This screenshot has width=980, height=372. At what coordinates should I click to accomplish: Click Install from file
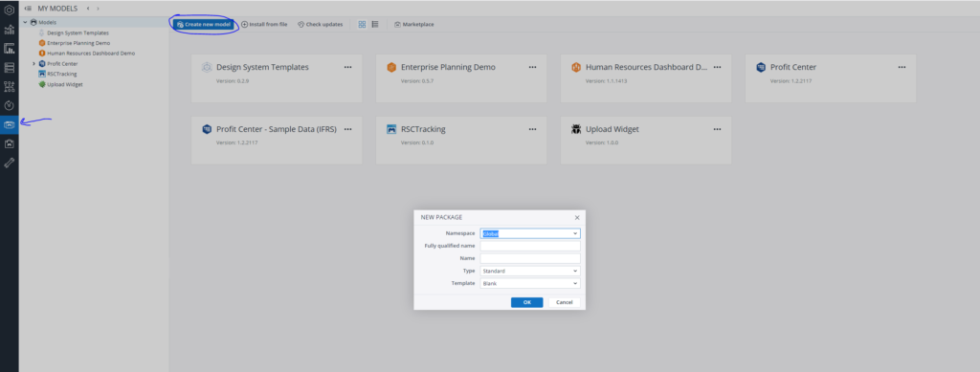point(264,24)
